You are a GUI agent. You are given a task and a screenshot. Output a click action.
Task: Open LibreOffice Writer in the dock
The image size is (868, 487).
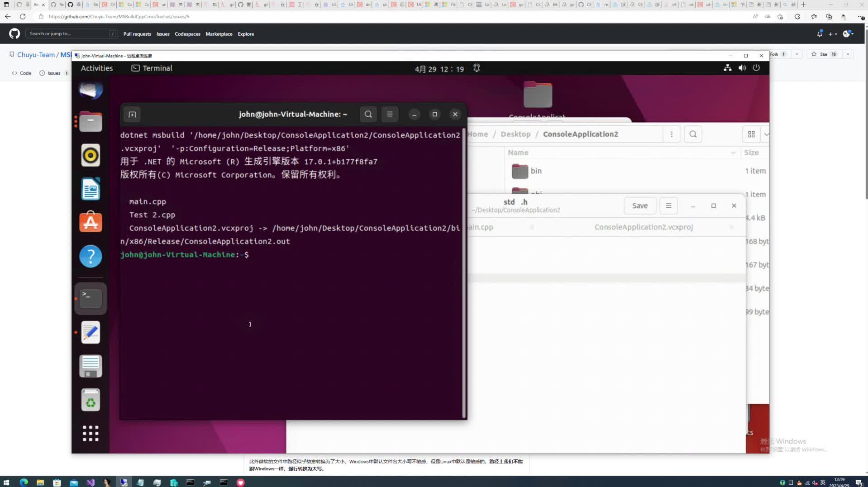pyautogui.click(x=91, y=189)
